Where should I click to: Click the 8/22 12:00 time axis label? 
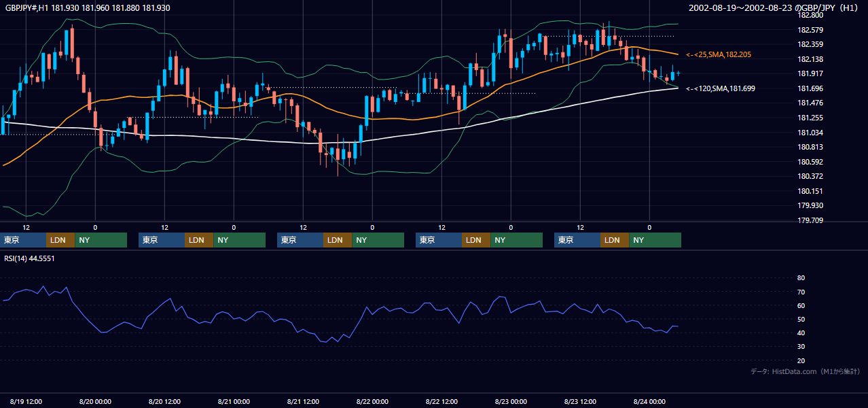tap(442, 401)
